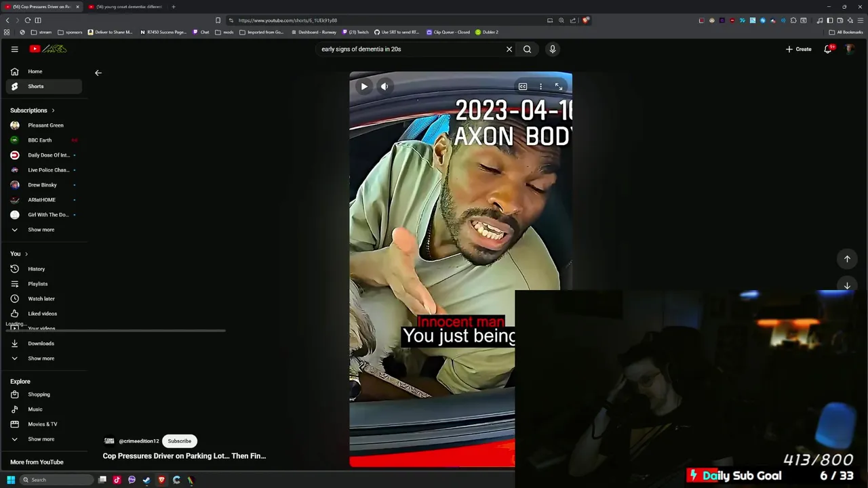Image resolution: width=868 pixels, height=488 pixels.
Task: Click the browser address bar URL
Action: pos(288,20)
